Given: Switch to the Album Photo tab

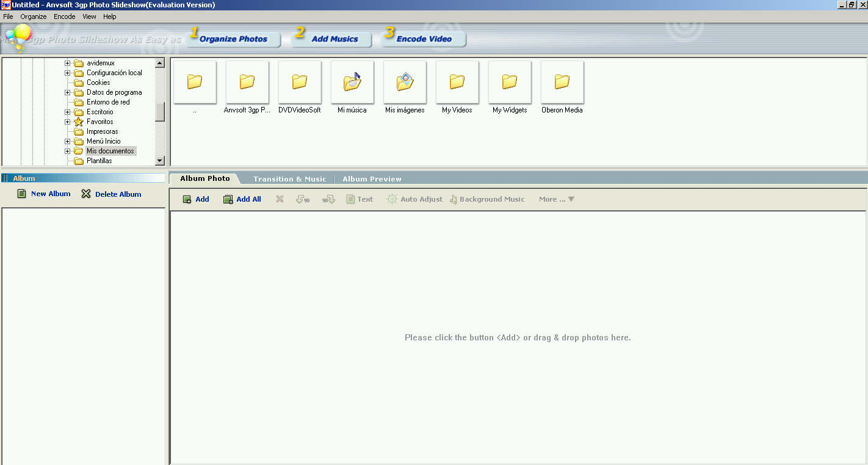Looking at the screenshot, I should coord(205,178).
